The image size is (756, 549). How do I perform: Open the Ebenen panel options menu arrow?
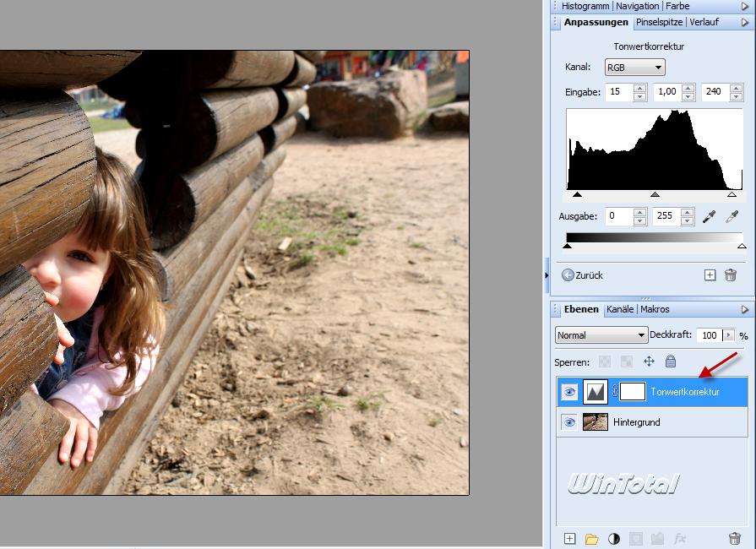tap(744, 309)
